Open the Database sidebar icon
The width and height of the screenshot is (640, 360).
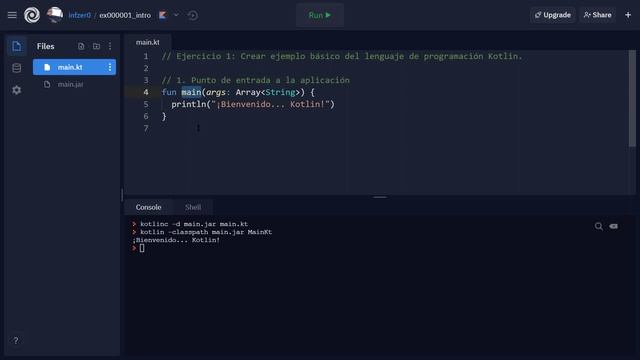[x=17, y=68]
